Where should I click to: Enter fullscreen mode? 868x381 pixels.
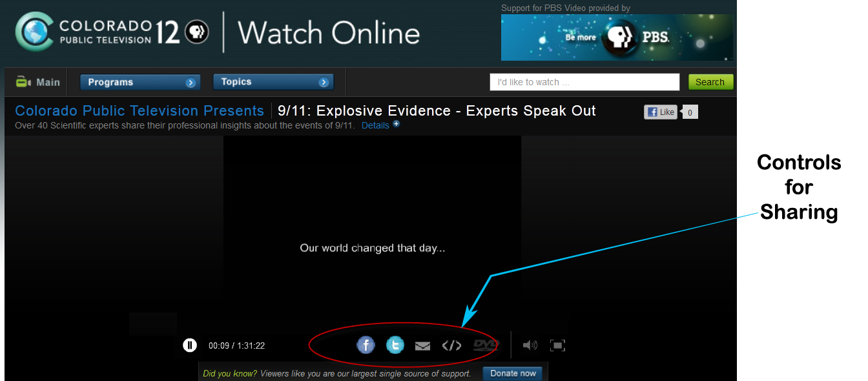[558, 345]
